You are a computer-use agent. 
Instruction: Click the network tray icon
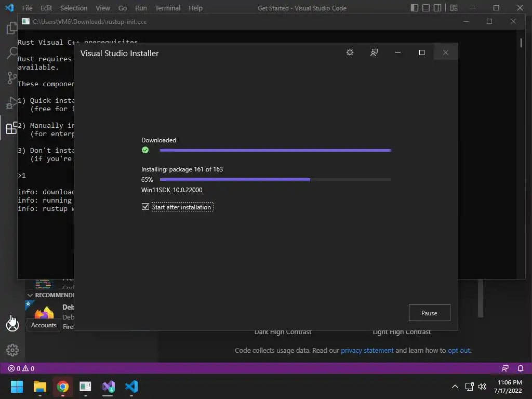point(470,387)
